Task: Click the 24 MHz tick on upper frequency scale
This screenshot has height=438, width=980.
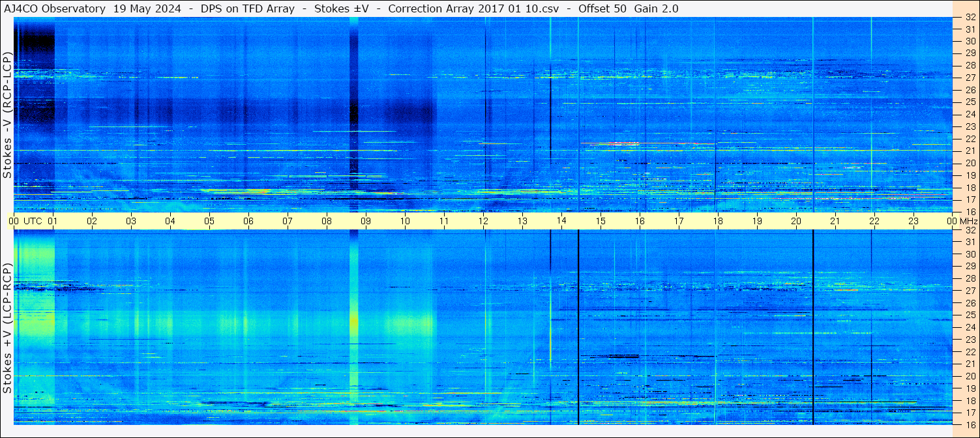Action: 970,114
